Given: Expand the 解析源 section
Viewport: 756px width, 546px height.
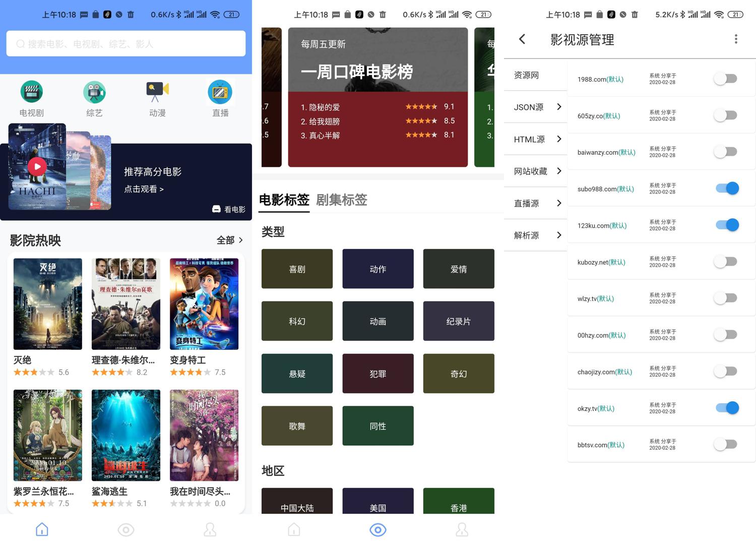Looking at the screenshot, I should pos(537,235).
